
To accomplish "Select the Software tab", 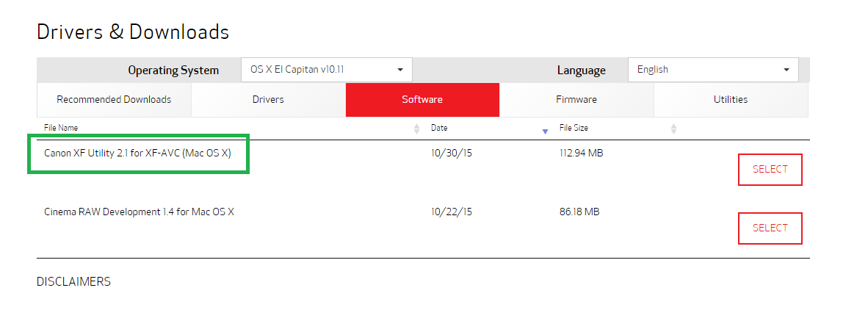I will (422, 100).
